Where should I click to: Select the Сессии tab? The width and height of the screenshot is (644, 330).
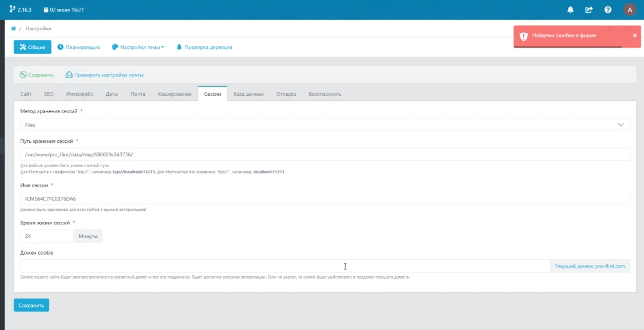(213, 93)
